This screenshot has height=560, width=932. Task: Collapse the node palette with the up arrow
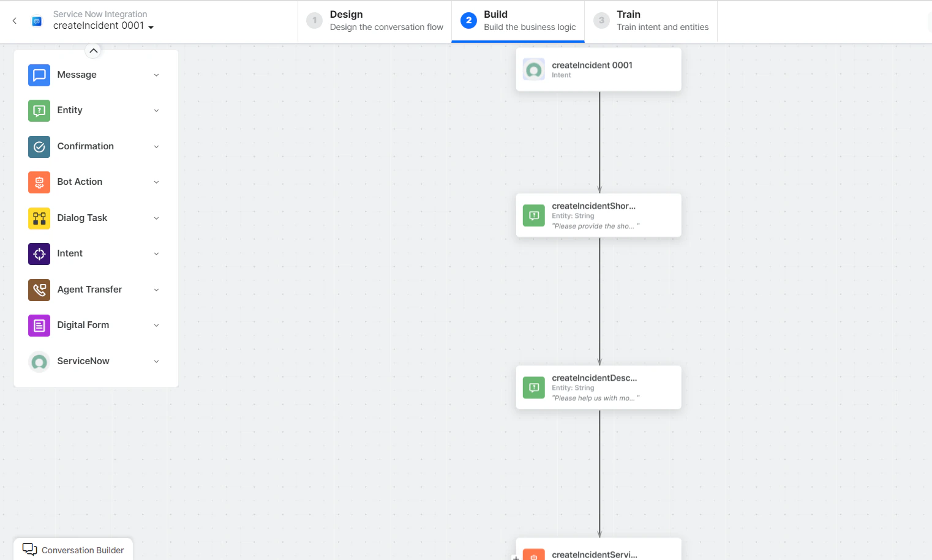[x=93, y=50]
